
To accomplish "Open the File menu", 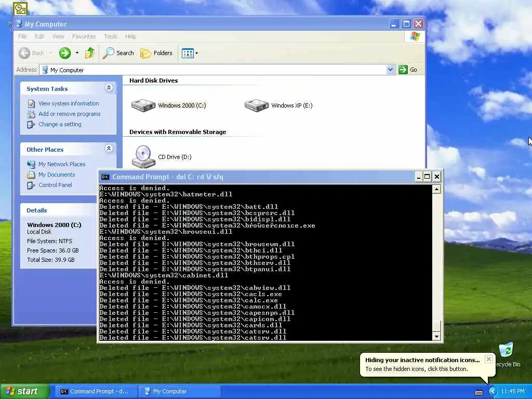I will coord(22,36).
